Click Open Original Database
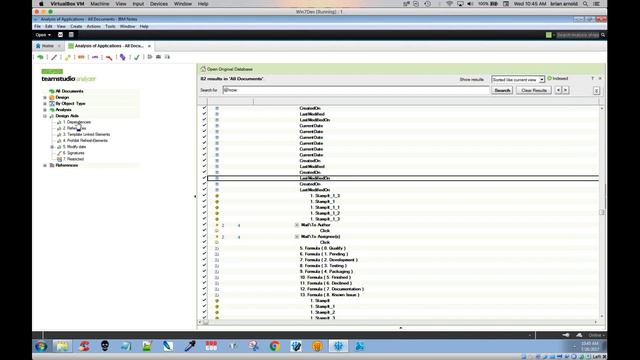Screen dimensions: 640x360 (229, 69)
